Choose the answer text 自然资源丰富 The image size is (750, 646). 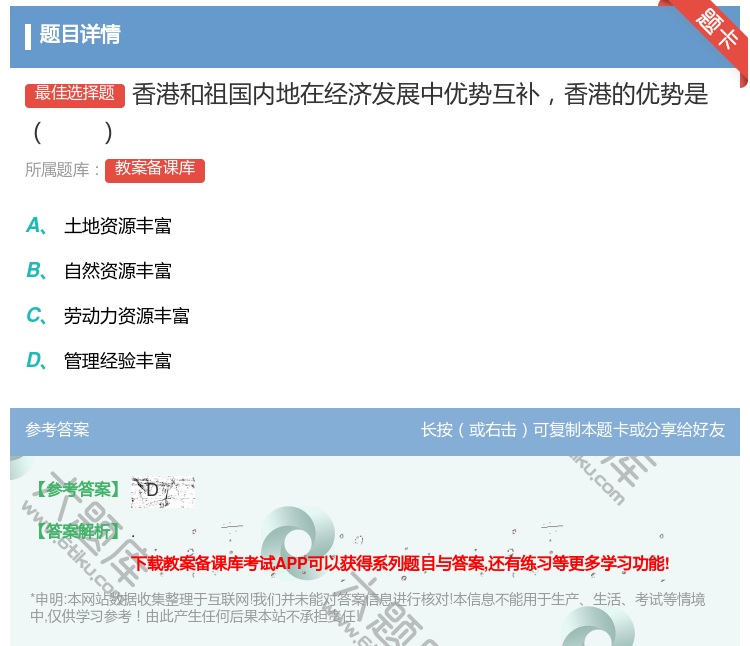pos(118,271)
